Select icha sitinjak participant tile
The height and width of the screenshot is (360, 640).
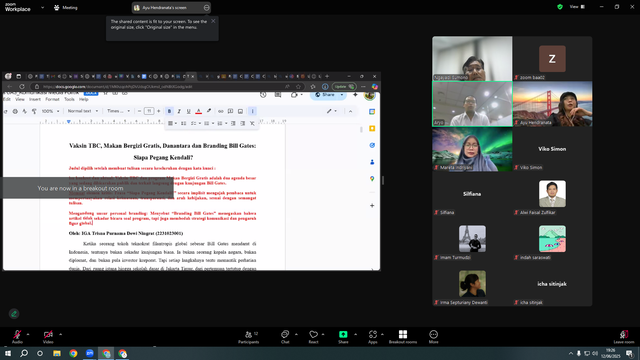pyautogui.click(x=552, y=284)
